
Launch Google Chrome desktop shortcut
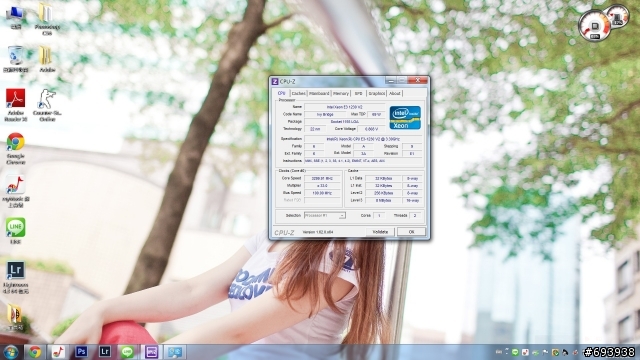[x=16, y=148]
